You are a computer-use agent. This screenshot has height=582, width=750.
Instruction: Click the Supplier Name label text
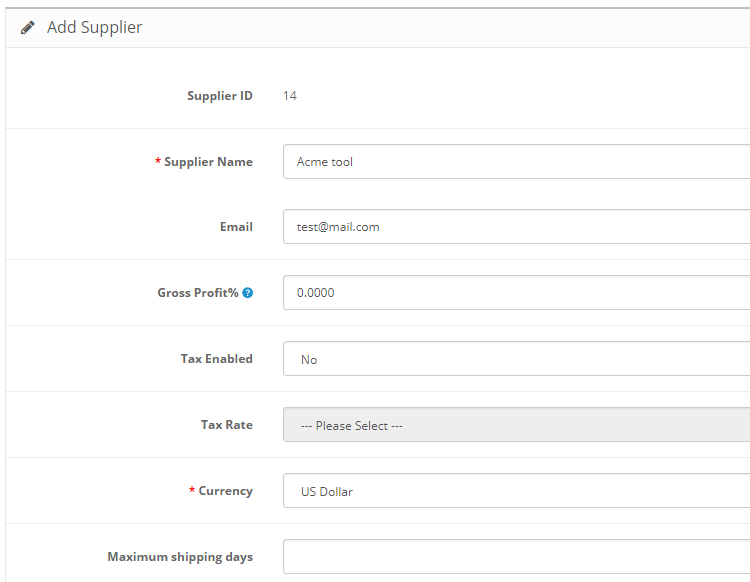coord(208,162)
